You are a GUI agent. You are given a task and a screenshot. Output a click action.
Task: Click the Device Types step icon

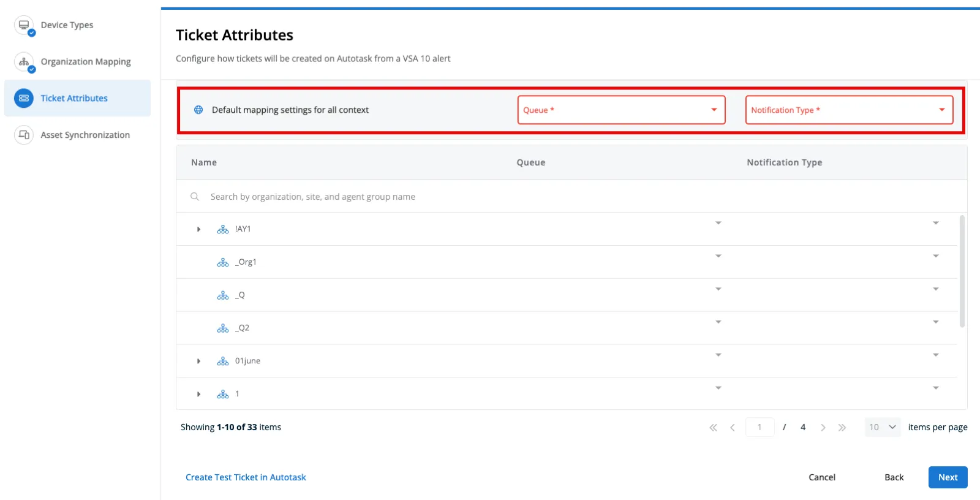click(24, 25)
